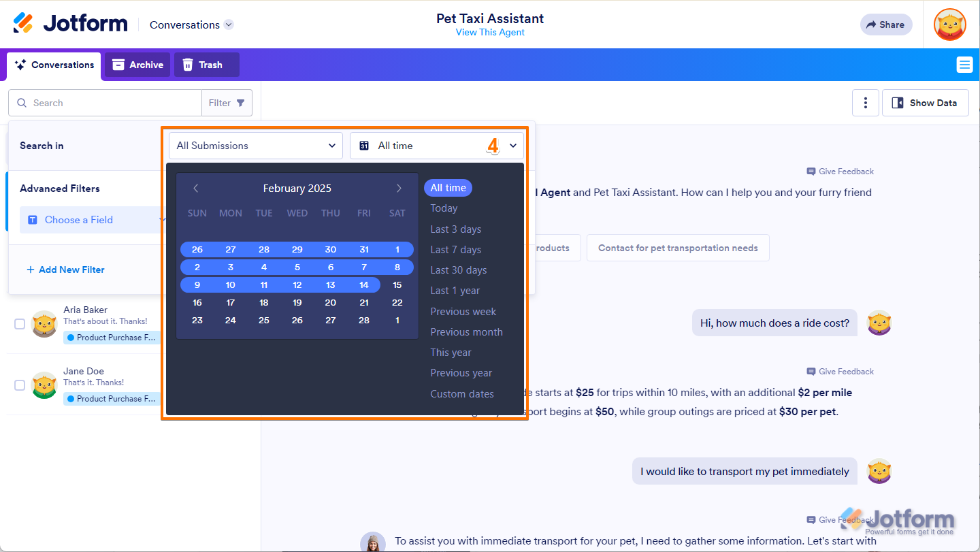
Task: Click the Show Data button
Action: (x=926, y=103)
